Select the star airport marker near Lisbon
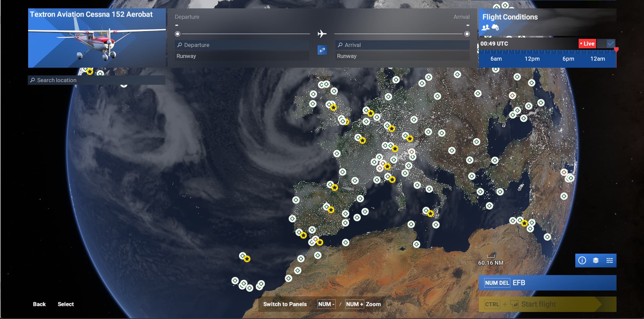 303,235
